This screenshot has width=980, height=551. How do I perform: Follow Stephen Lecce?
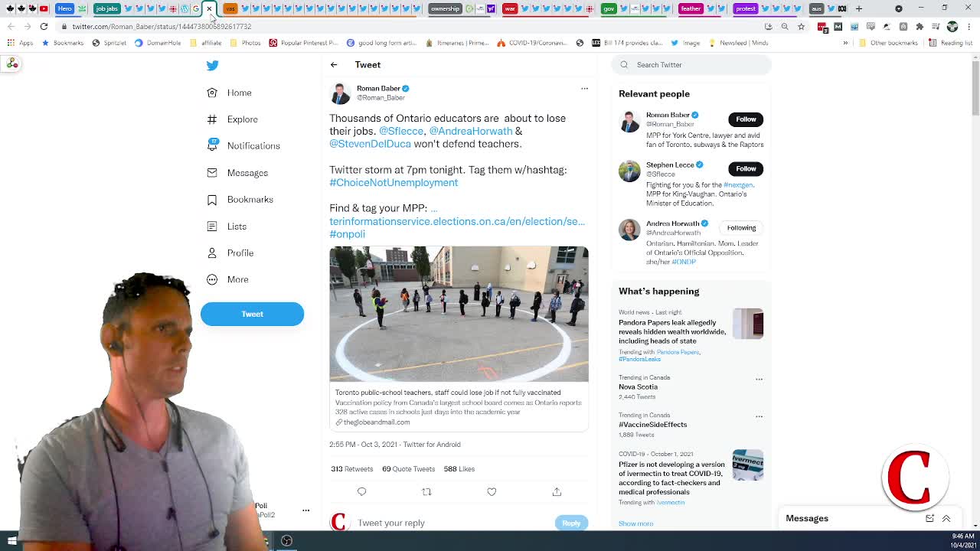(746, 169)
